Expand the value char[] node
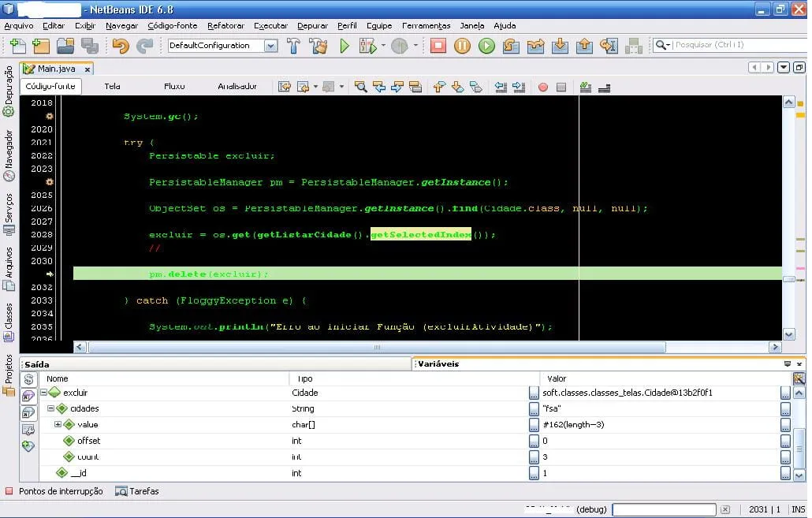 tap(58, 424)
